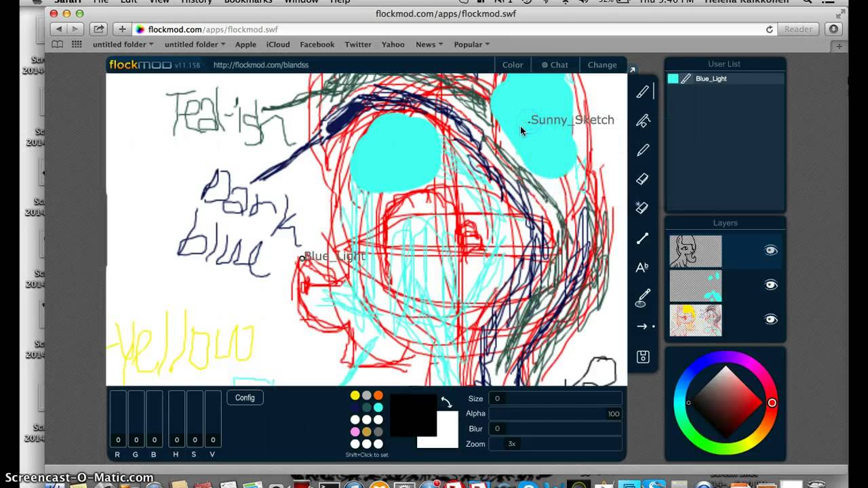Image resolution: width=868 pixels, height=488 pixels.
Task: Click the floppy disk save icon
Action: coord(643,357)
